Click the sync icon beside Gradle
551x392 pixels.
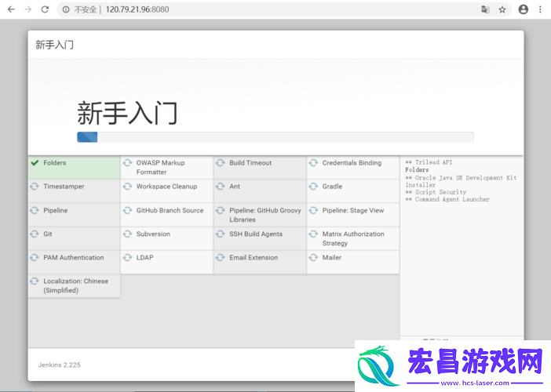point(313,187)
